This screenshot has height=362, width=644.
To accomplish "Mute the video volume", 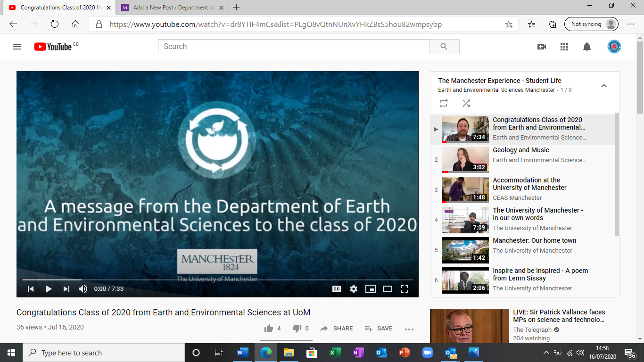I will point(83,289).
